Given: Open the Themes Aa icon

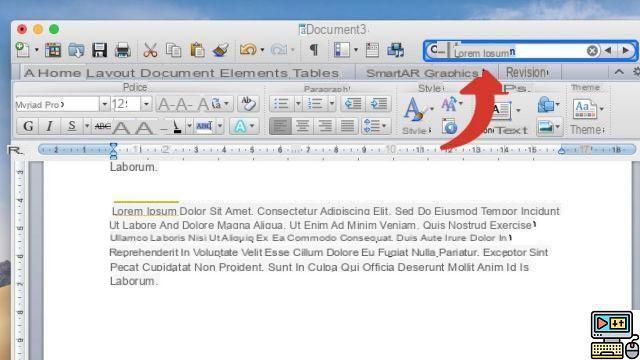Looking at the screenshot, I should tap(585, 109).
